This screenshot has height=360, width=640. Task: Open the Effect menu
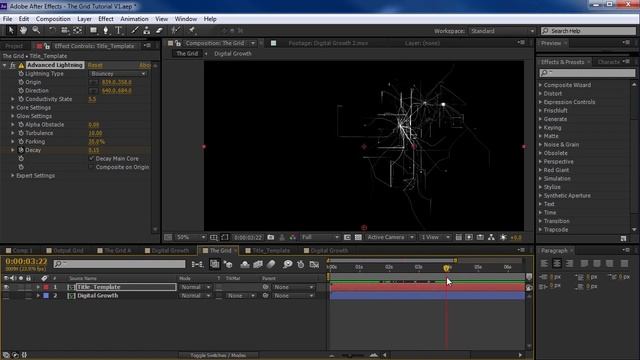pos(106,19)
